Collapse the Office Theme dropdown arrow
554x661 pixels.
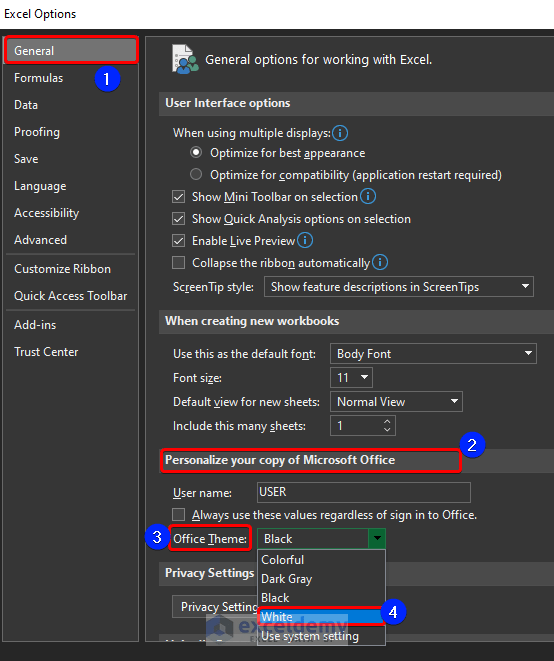click(x=377, y=538)
